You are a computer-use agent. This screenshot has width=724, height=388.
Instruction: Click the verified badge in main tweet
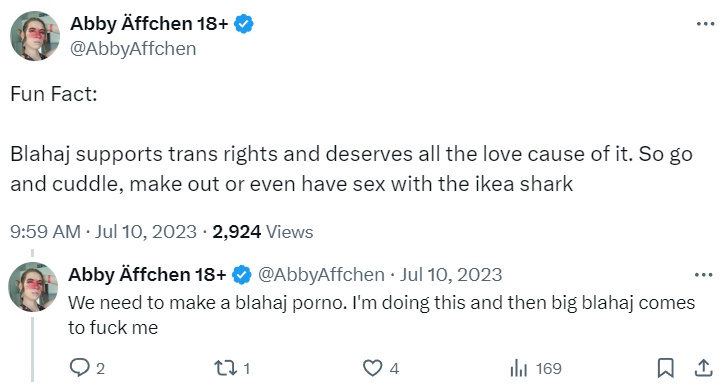[244, 24]
